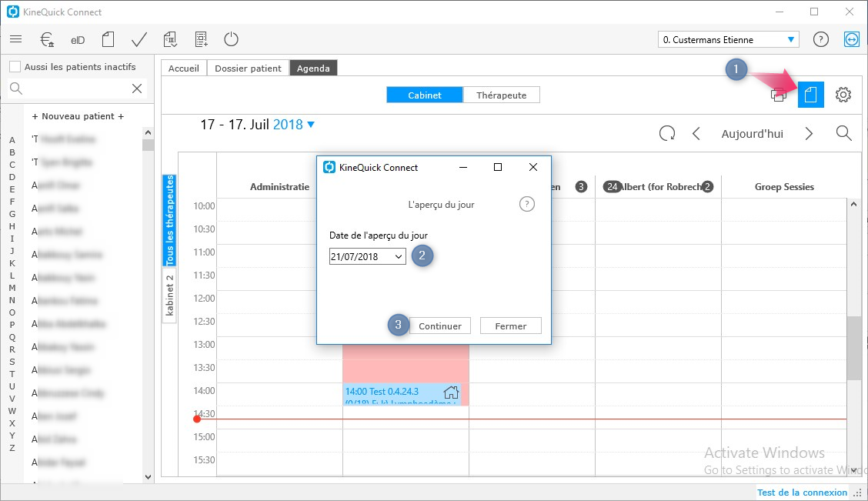Open the hamburger main menu

point(15,39)
